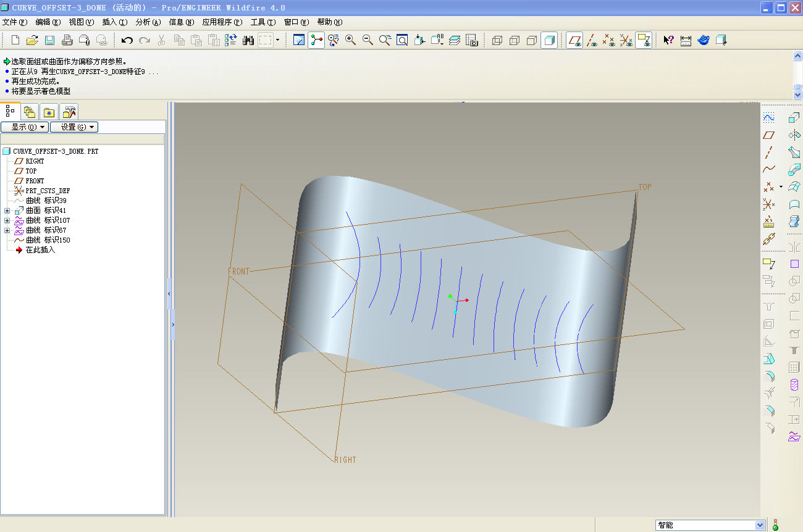Image resolution: width=803 pixels, height=532 pixels.
Task: Switch to Wireframe display mode
Action: coord(497,40)
